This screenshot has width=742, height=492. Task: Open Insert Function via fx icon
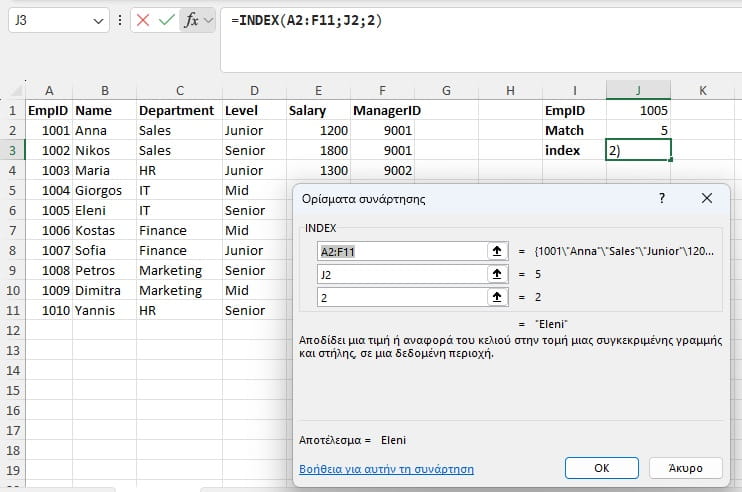pyautogui.click(x=191, y=20)
